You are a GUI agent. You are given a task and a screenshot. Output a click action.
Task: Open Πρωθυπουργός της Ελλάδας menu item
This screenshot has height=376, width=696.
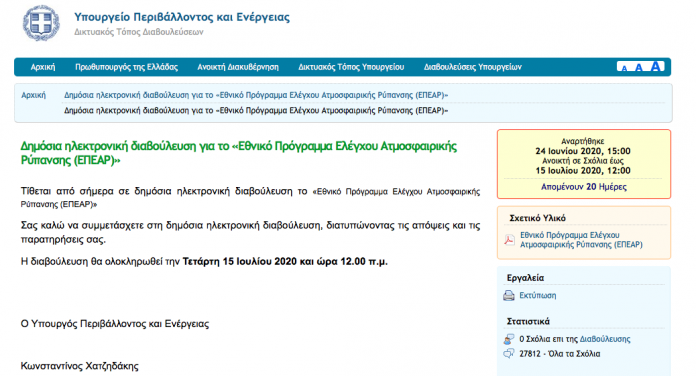pyautogui.click(x=127, y=67)
